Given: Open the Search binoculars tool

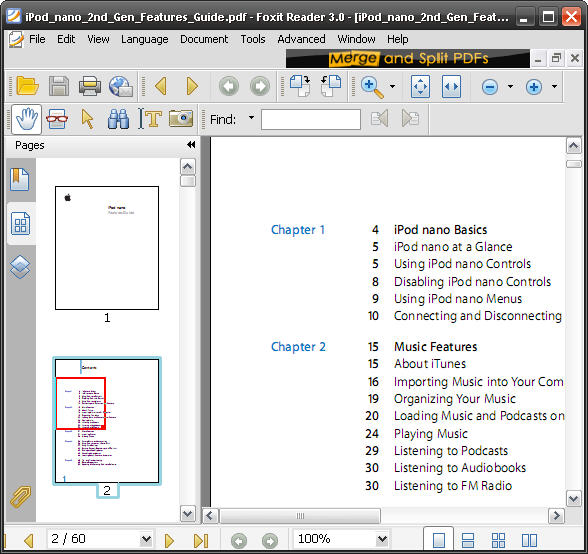Looking at the screenshot, I should pyautogui.click(x=118, y=119).
